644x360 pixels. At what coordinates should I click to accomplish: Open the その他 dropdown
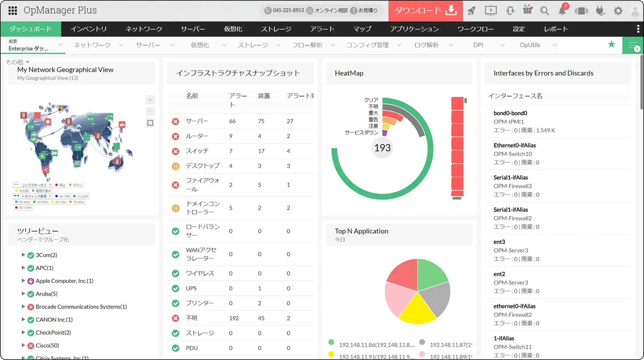point(17,62)
